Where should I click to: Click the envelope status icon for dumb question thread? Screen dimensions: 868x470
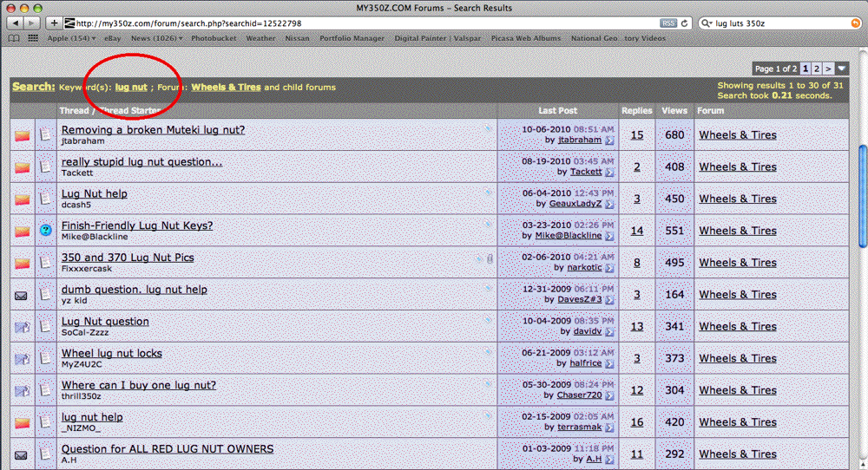[x=22, y=295]
